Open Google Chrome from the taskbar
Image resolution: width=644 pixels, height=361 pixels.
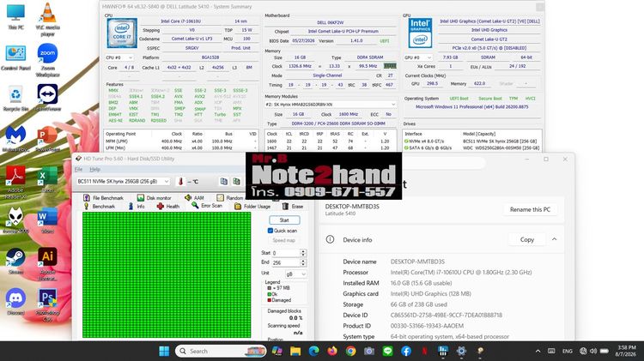pos(350,352)
